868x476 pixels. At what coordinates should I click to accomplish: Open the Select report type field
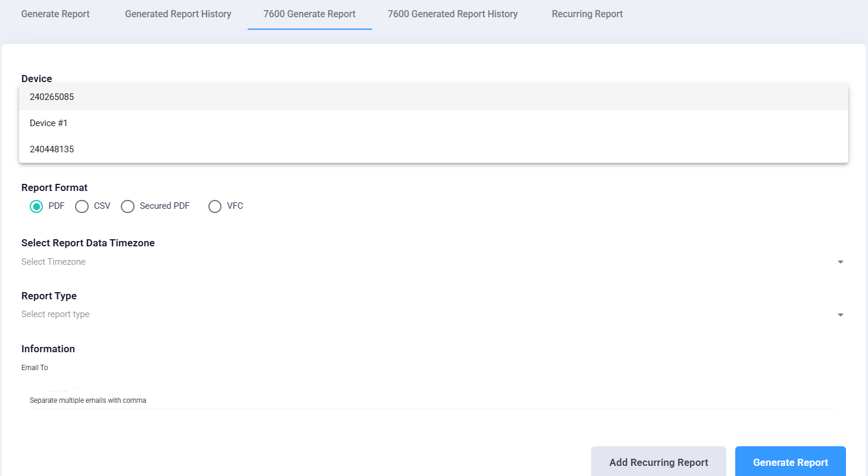point(433,314)
